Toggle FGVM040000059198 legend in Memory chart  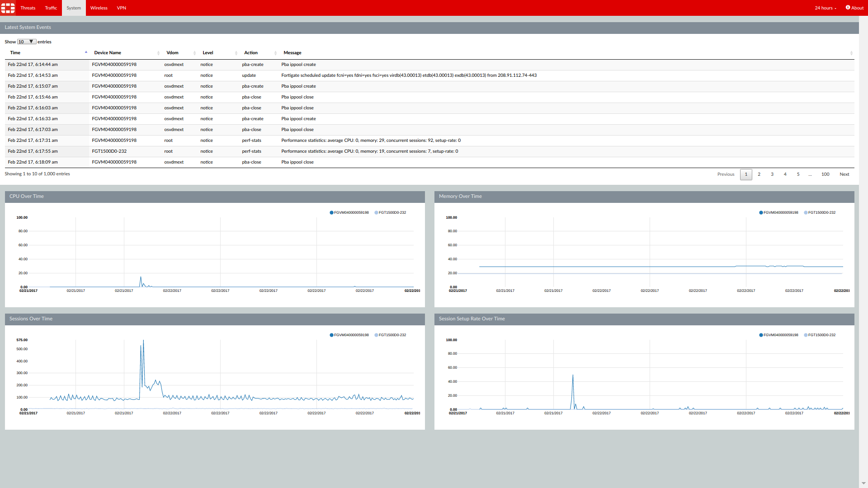(778, 212)
